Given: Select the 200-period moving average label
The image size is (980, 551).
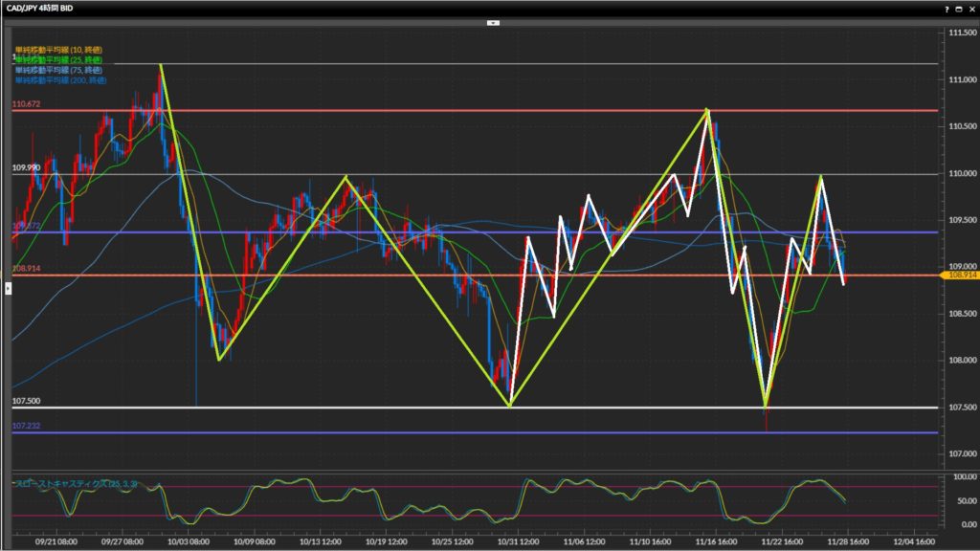Looking at the screenshot, I should 59,80.
